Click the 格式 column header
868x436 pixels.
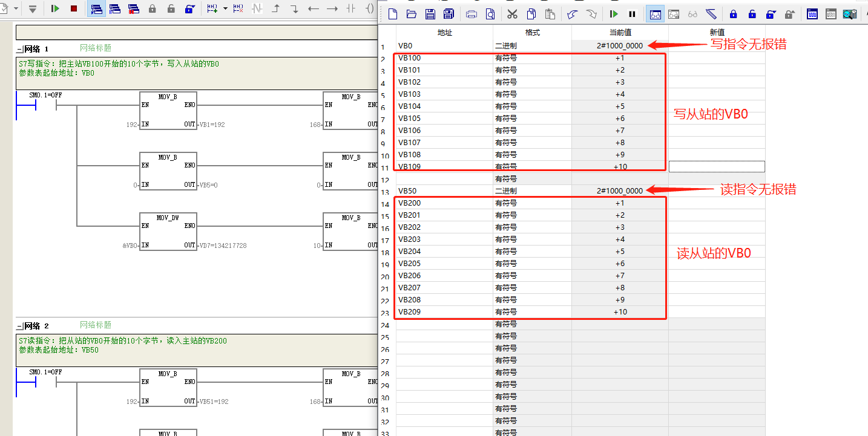[x=532, y=32]
